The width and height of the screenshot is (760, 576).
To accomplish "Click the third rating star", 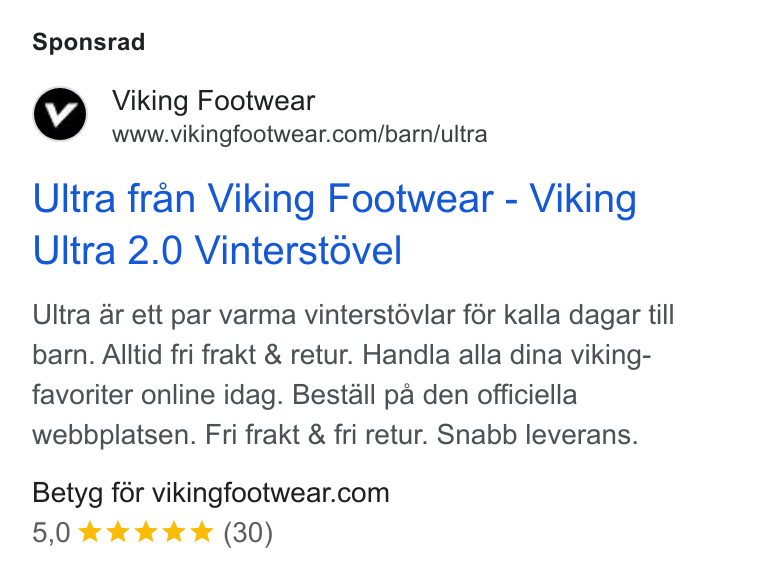I will [x=146, y=531].
